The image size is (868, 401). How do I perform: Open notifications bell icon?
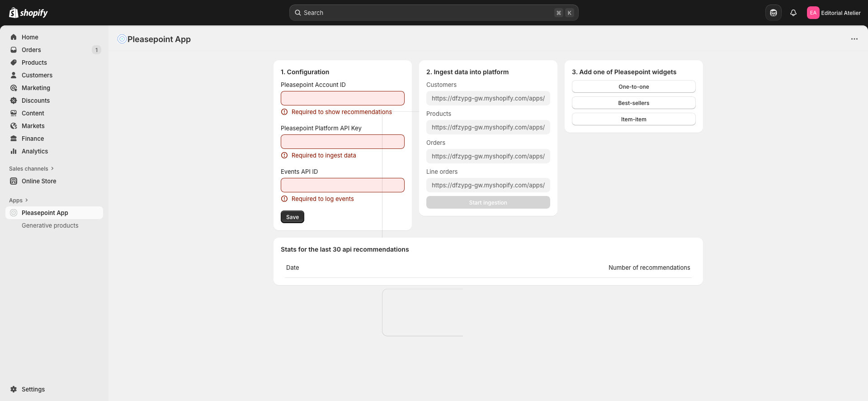[793, 13]
